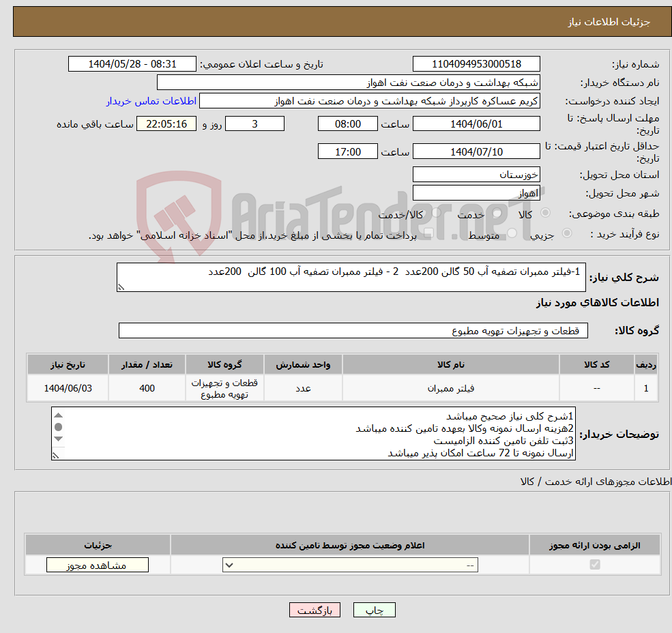
Task: Click resize handle of buyer notes box
Action: pyautogui.click(x=56, y=456)
